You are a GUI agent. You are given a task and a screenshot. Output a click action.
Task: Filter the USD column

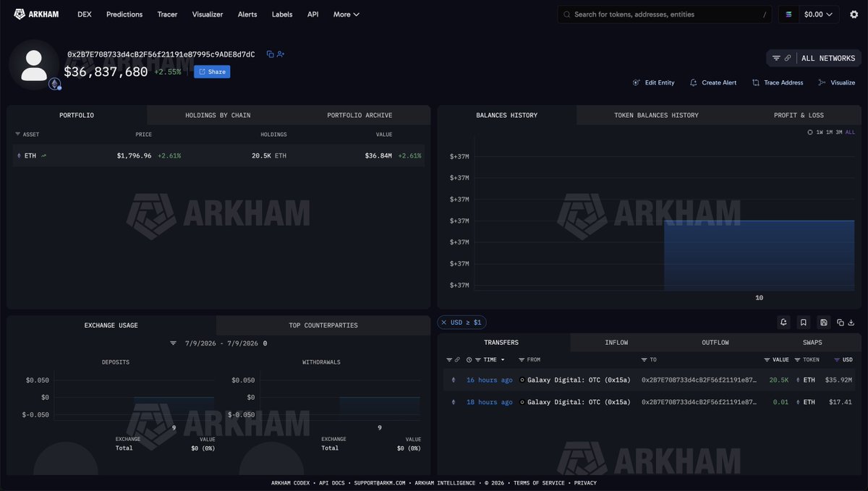(837, 359)
